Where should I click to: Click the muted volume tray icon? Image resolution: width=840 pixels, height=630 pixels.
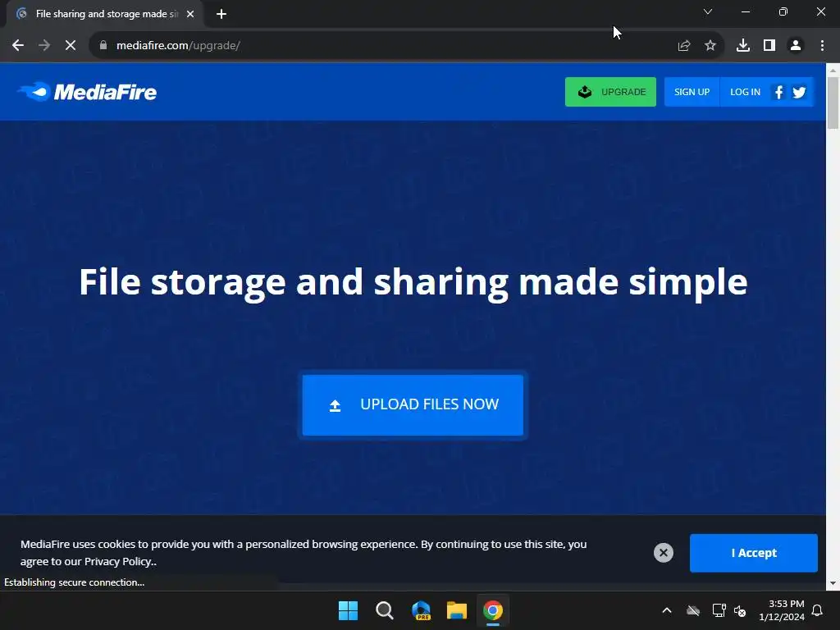click(x=740, y=610)
